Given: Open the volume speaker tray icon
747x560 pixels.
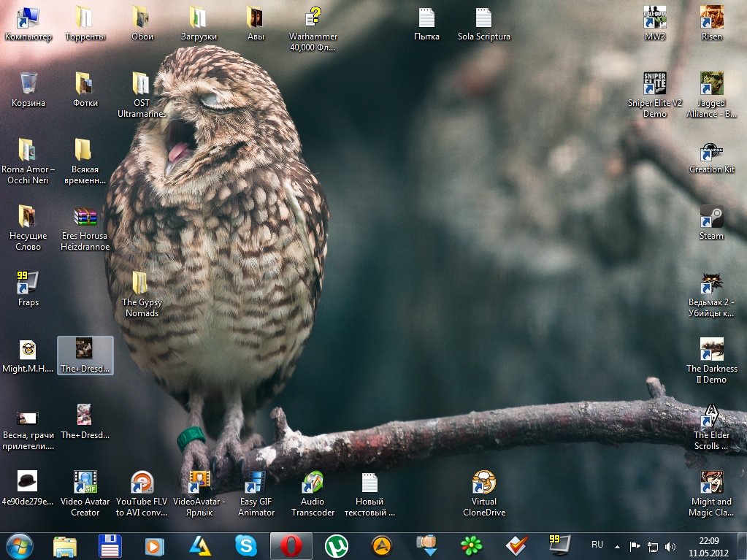Looking at the screenshot, I should click(670, 546).
